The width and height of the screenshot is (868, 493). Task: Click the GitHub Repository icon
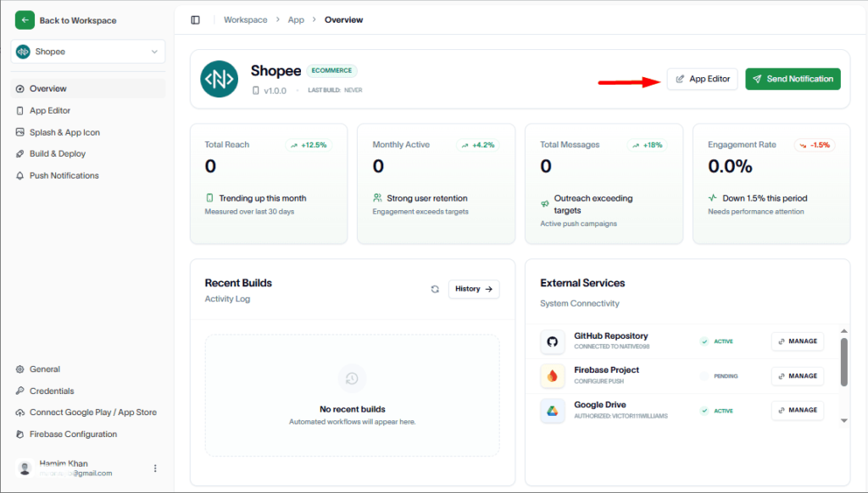pyautogui.click(x=553, y=341)
